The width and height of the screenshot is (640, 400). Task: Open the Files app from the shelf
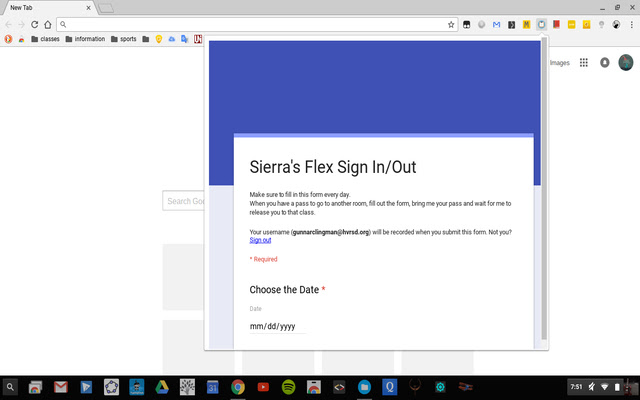pyautogui.click(x=364, y=387)
